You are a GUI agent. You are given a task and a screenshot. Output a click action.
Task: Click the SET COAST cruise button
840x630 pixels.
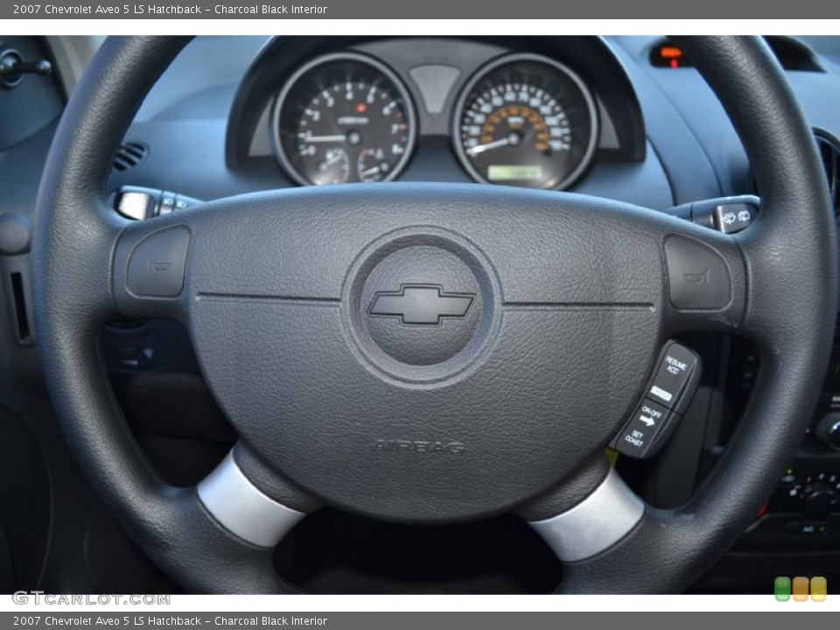(x=634, y=438)
